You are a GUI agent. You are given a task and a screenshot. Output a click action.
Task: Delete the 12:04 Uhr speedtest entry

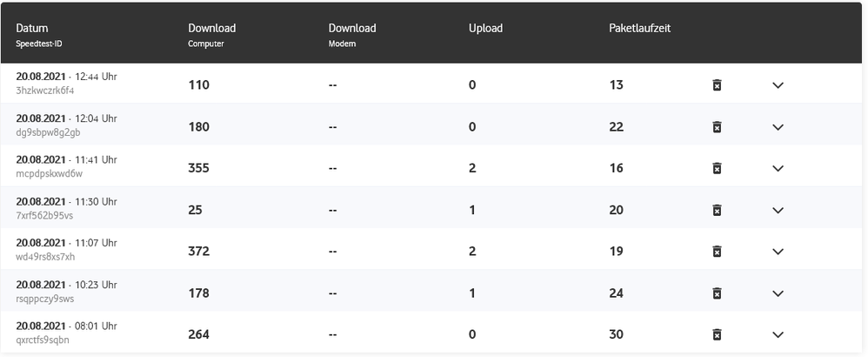(x=717, y=127)
